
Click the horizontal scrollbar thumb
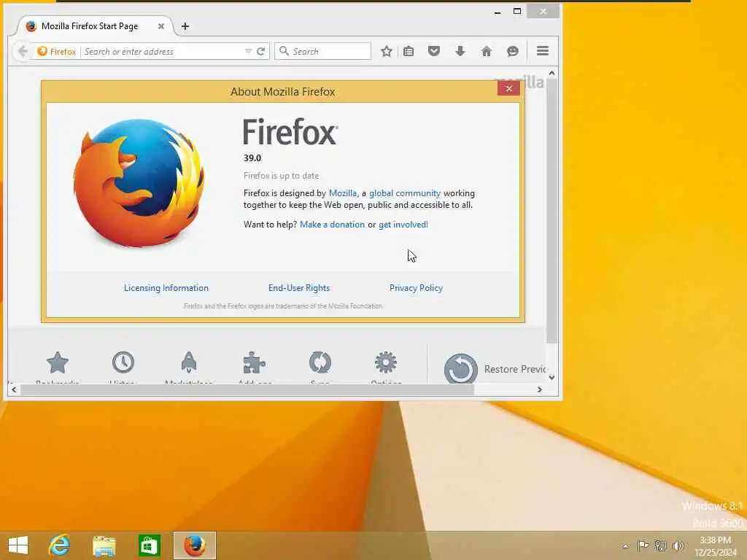pyautogui.click(x=247, y=389)
